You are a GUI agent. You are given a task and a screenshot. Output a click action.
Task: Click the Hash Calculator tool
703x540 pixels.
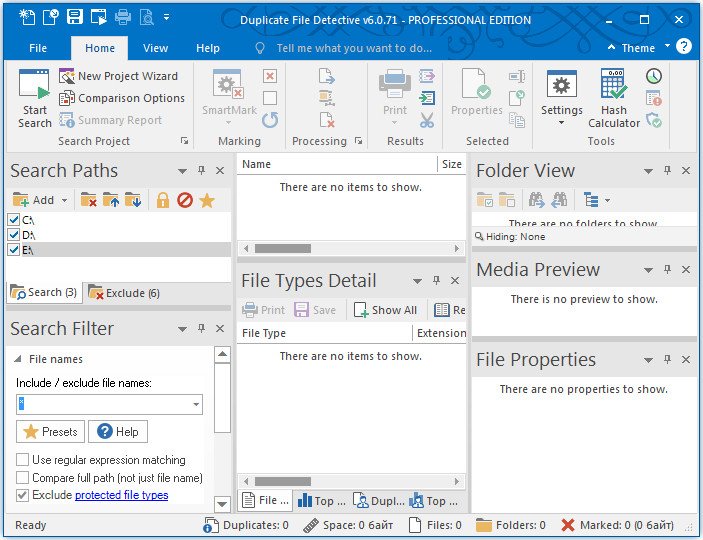click(614, 99)
